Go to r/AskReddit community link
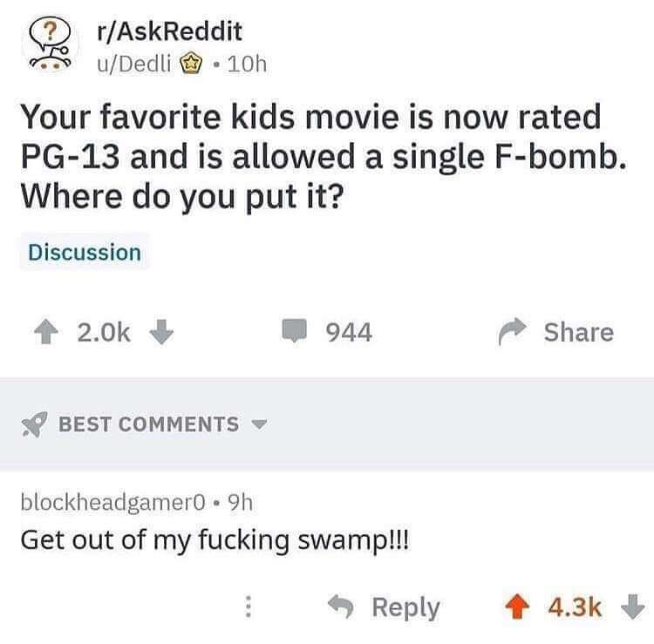This screenshot has height=644, width=654. click(x=169, y=31)
